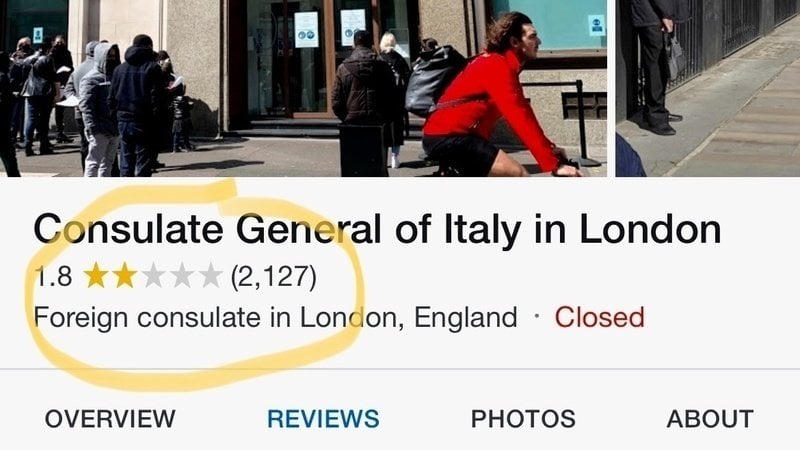The image size is (800, 450).
Task: Click the first gold rating star
Action: click(96, 276)
